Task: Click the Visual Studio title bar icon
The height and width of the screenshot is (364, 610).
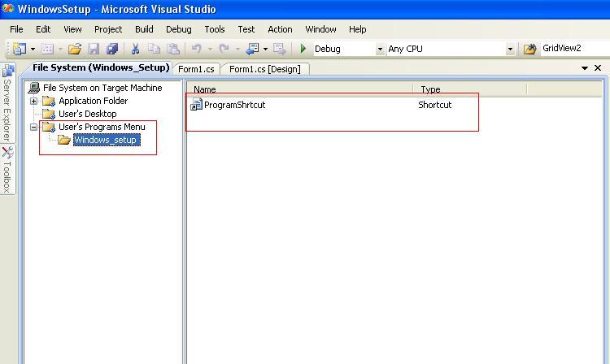Action: click(8, 9)
